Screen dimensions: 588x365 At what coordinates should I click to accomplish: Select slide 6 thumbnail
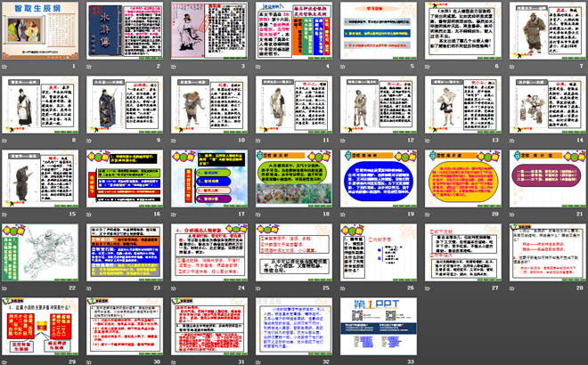click(x=463, y=30)
